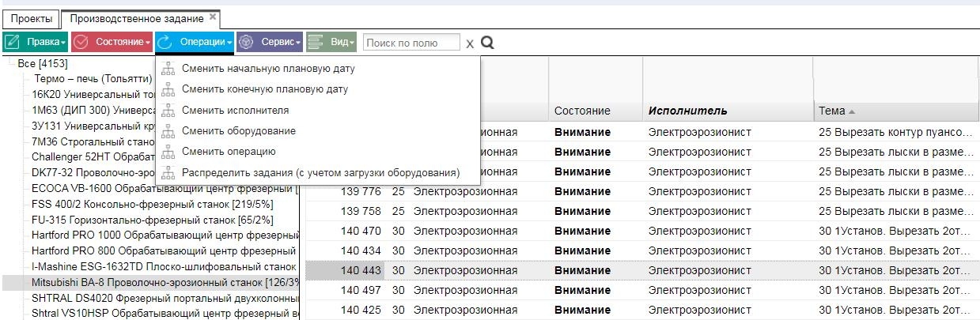Sort by Состояние column header
Image resolution: width=980 pixels, height=320 pixels.
(x=581, y=111)
